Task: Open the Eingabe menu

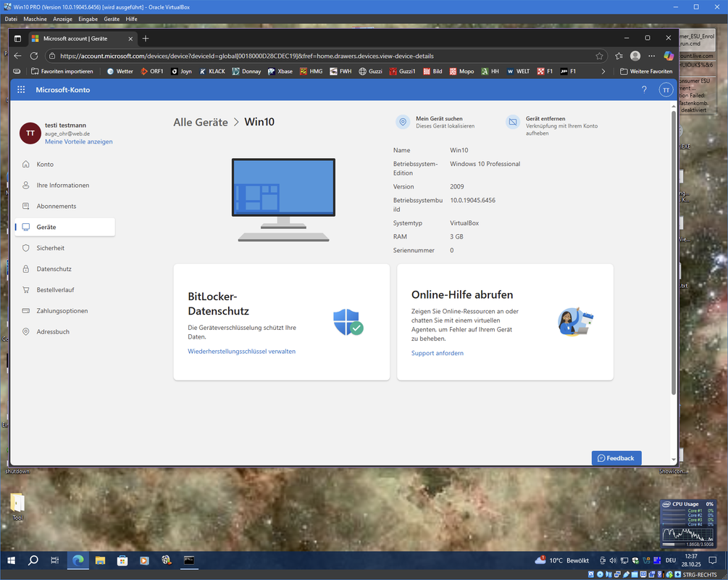Action: click(88, 19)
